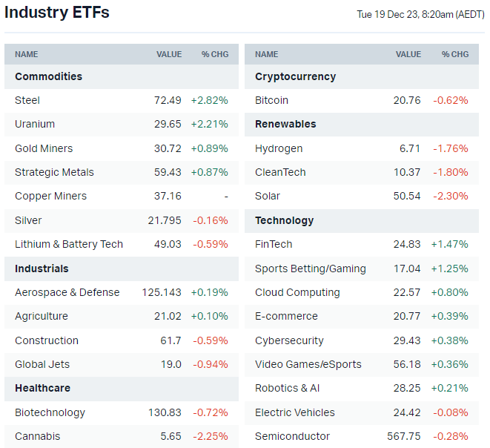This screenshot has width=490, height=448.
Task: Open the Biotechnology ETF
Action: tap(50, 412)
